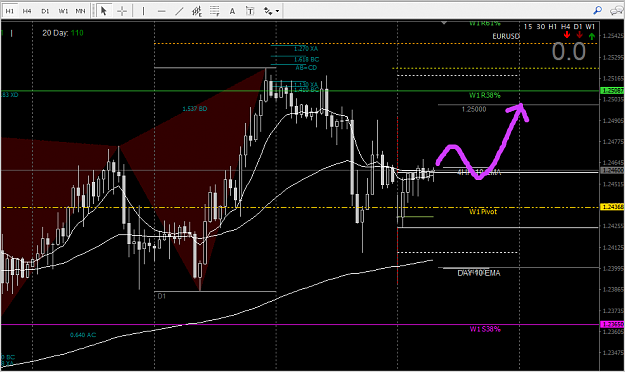Click the 1.618 BC label
The width and height of the screenshot is (625, 372).
click(307, 59)
